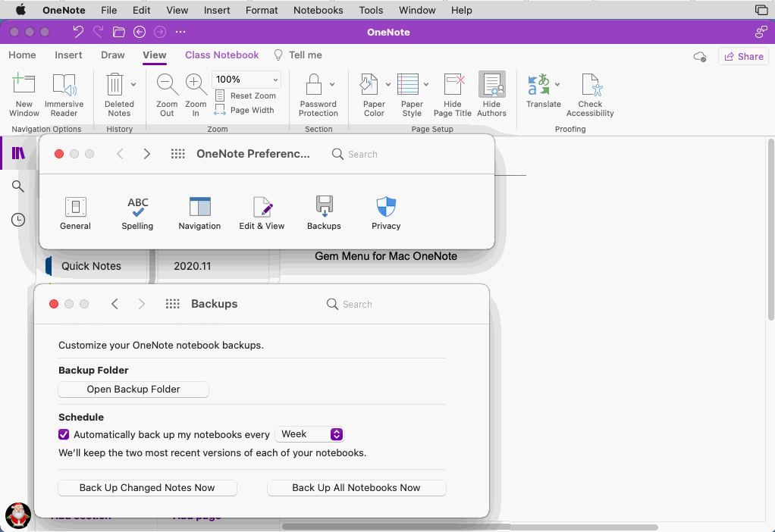Open the Apple menu

point(20,10)
